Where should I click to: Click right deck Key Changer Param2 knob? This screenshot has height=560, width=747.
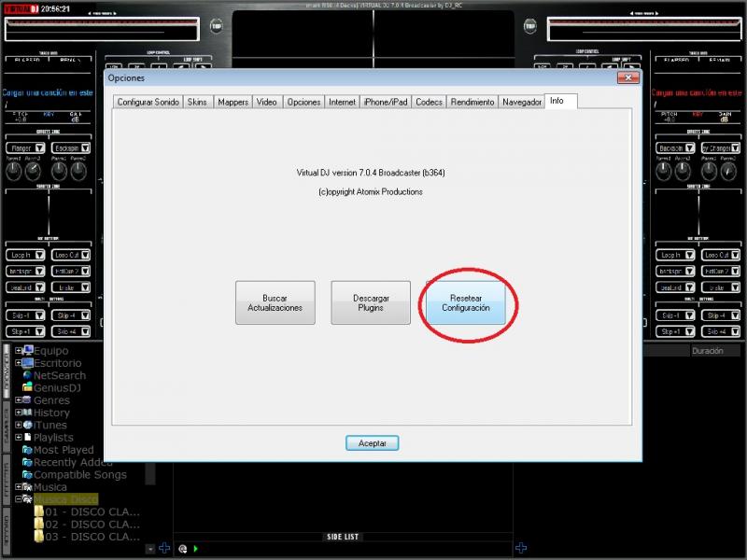728,171
